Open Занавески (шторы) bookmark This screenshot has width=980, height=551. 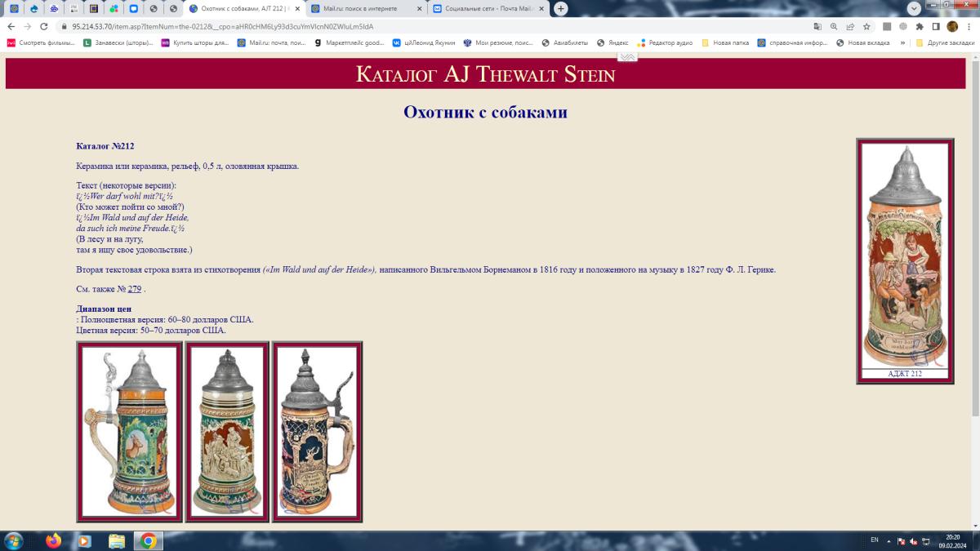(118, 42)
